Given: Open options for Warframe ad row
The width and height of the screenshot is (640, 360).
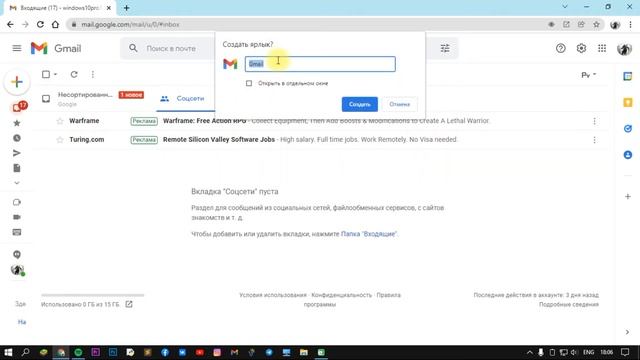Looking at the screenshot, I should [594, 121].
